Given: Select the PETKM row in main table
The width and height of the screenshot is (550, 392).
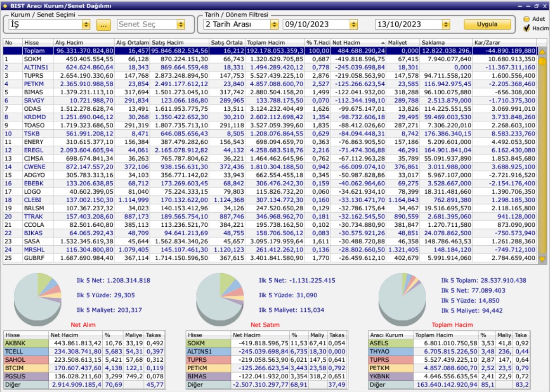Looking at the screenshot, I should click(270, 84).
